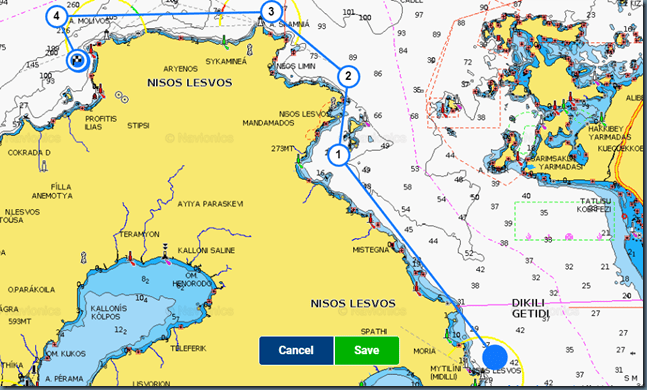
Task: Tap the NEOS LIMIN label
Action: [296, 66]
